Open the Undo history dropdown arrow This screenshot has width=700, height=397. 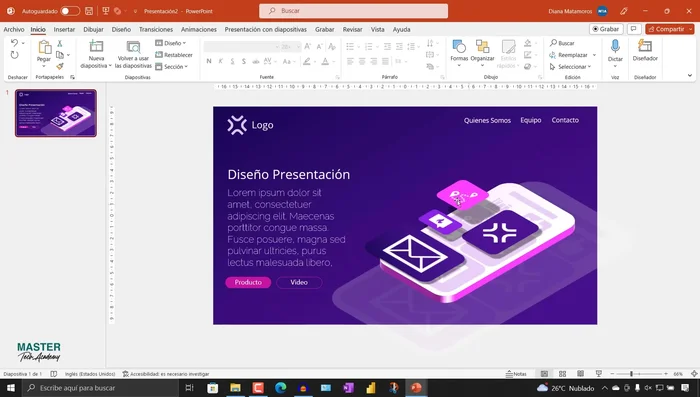pyautogui.click(x=23, y=43)
